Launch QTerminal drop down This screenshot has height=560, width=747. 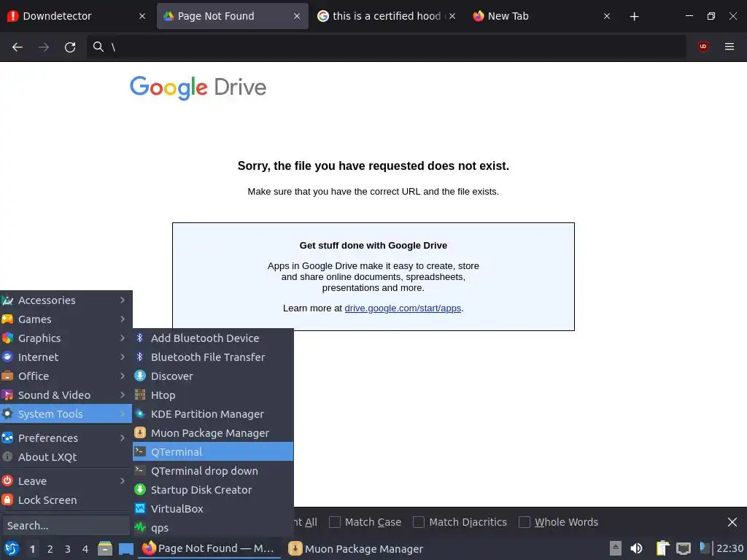213,471
